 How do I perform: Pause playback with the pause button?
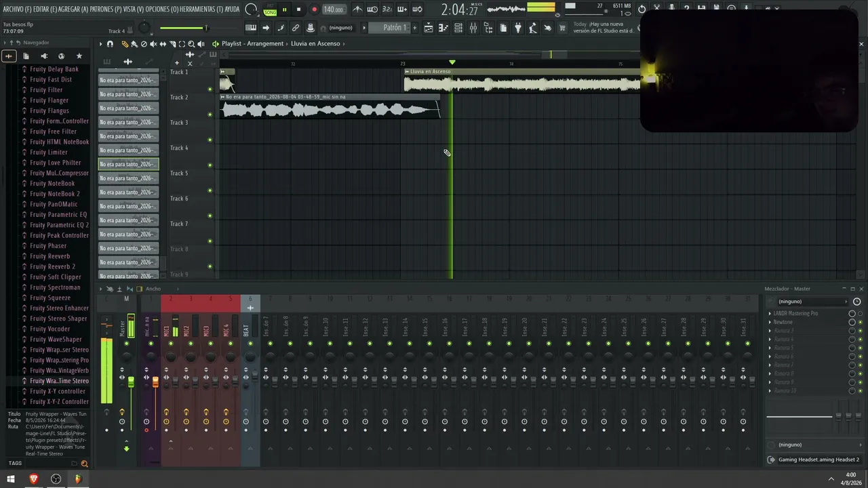[284, 9]
